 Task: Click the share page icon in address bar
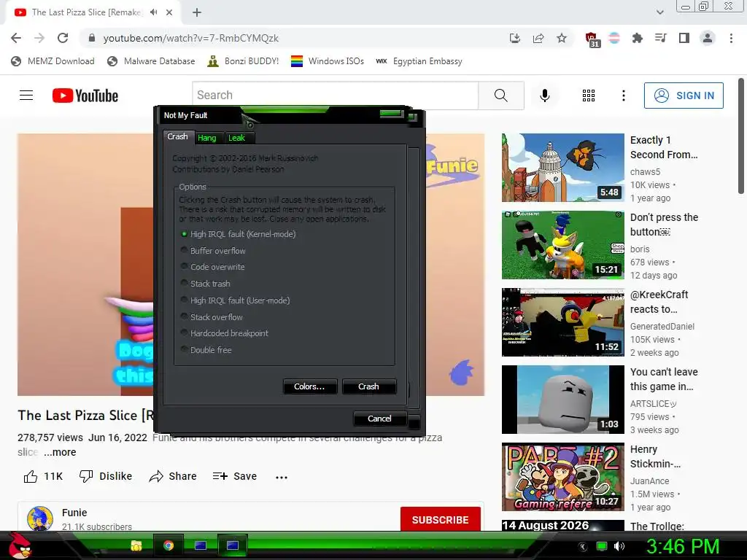(538, 38)
